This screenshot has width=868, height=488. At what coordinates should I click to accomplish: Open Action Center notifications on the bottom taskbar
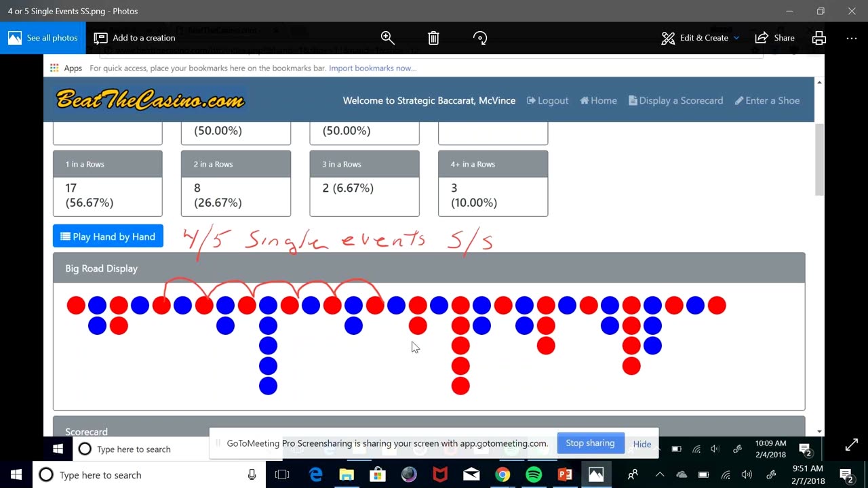[846, 474]
